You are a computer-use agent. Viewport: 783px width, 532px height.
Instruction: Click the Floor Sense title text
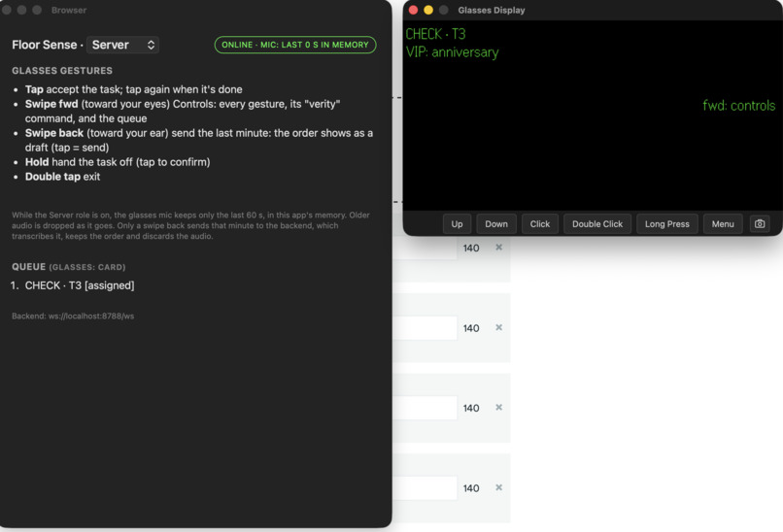pyautogui.click(x=45, y=45)
